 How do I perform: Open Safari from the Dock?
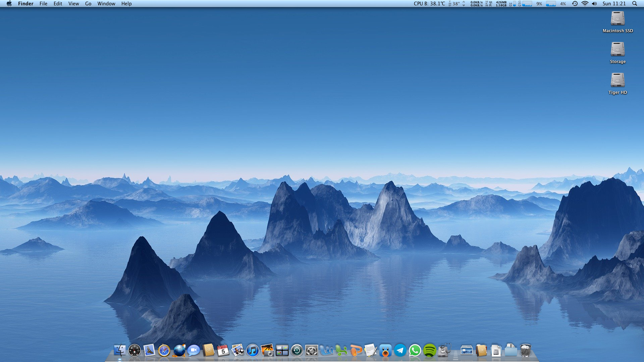164,351
